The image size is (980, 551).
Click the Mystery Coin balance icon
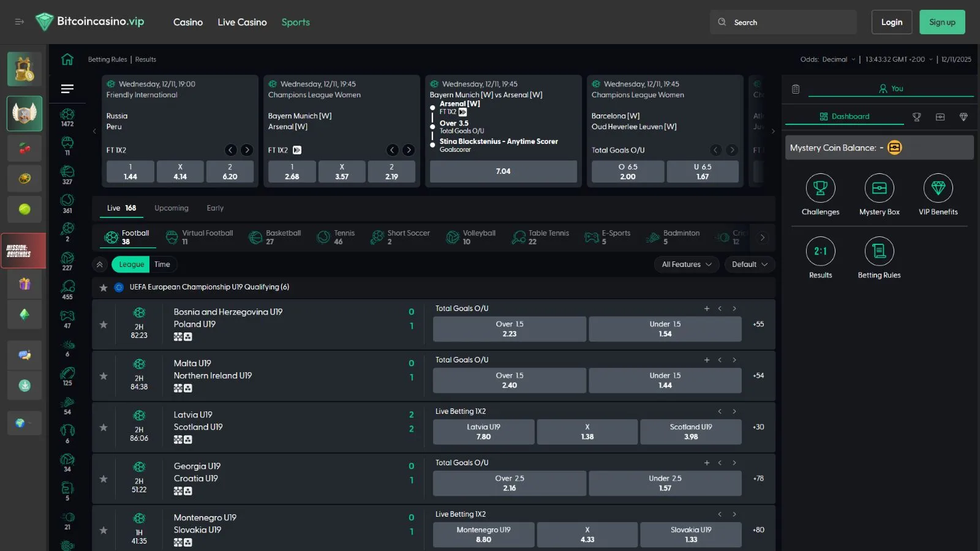tap(894, 148)
